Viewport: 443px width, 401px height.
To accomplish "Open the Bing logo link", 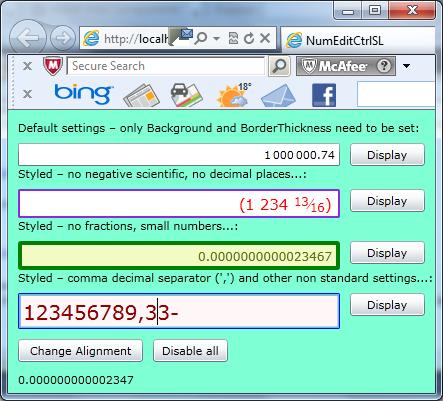I will point(83,94).
